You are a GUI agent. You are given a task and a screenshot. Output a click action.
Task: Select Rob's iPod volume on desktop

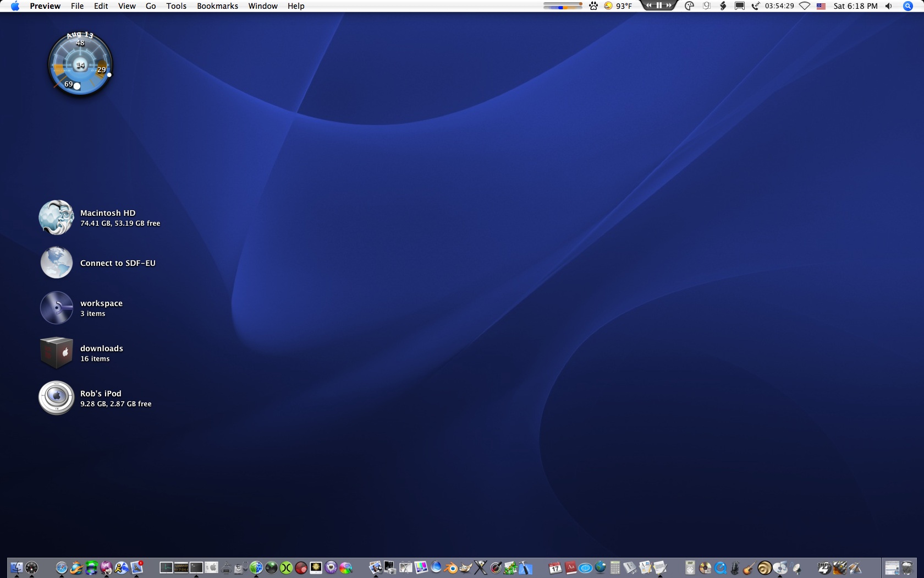(56, 398)
